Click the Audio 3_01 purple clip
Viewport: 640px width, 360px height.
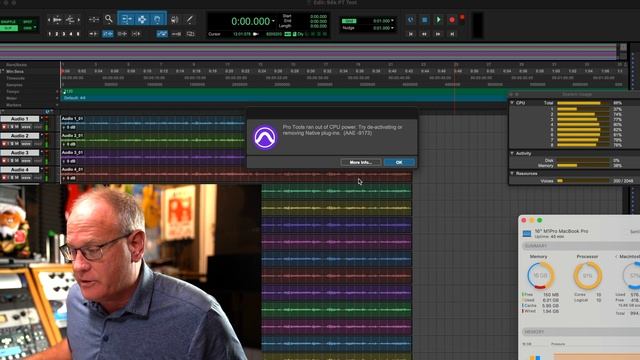click(153, 157)
